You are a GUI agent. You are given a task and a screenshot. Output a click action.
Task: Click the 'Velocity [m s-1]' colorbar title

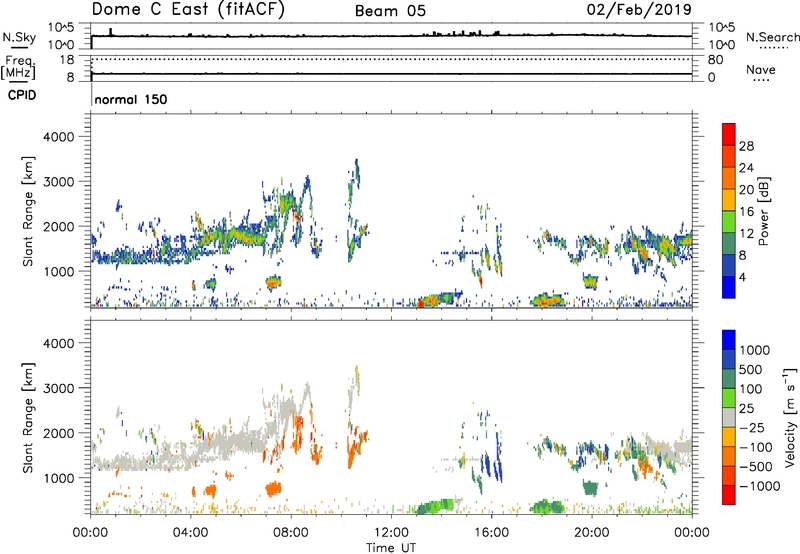click(x=790, y=417)
